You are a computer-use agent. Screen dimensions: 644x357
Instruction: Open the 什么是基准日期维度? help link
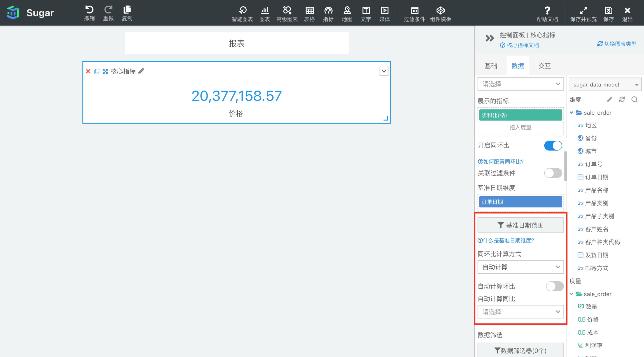coord(506,240)
